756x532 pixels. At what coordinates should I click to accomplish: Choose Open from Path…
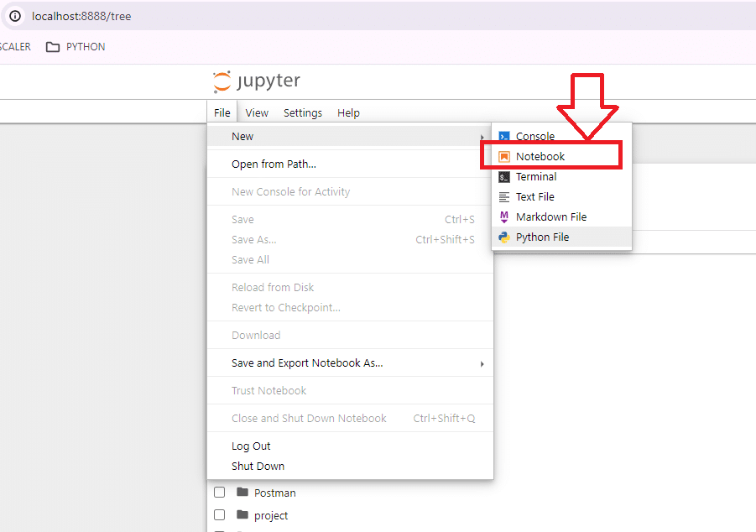[350, 164]
